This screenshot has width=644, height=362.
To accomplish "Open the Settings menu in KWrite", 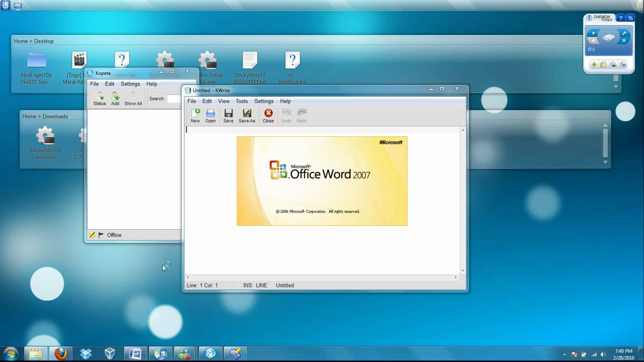I will (264, 101).
